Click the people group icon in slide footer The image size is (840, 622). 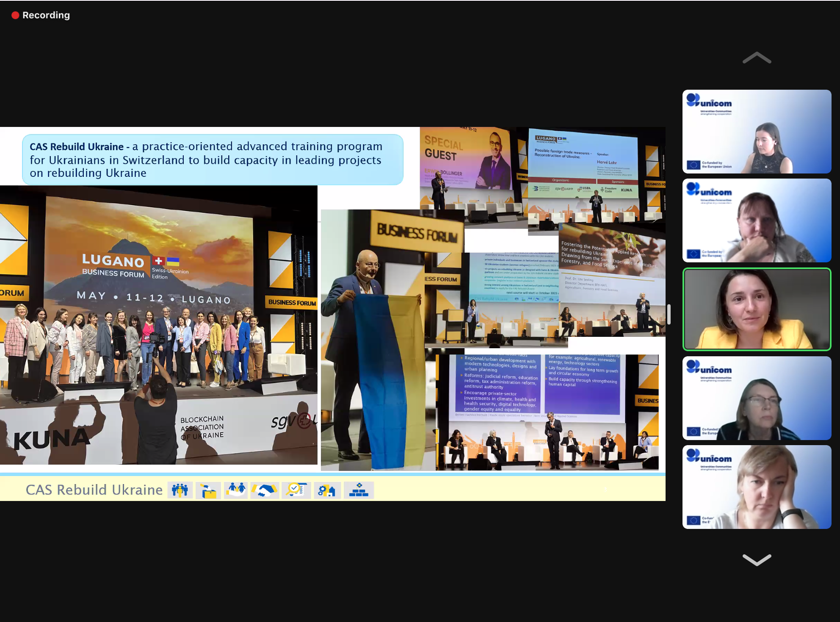pyautogui.click(x=180, y=490)
